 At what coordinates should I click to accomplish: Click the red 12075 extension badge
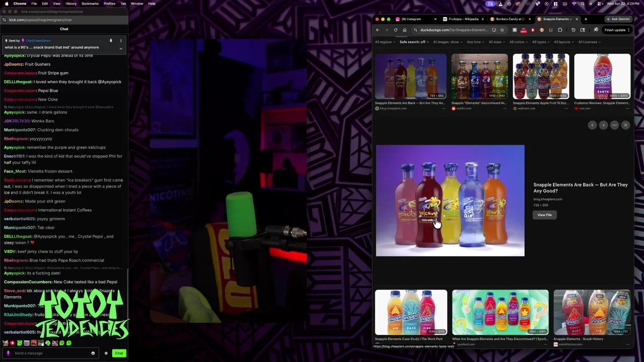(x=523, y=30)
